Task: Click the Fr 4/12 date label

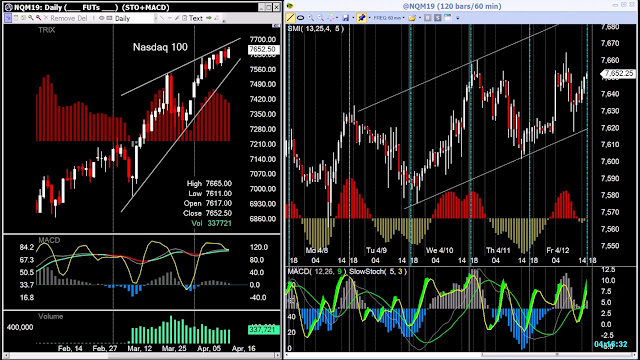Action: 558,250
